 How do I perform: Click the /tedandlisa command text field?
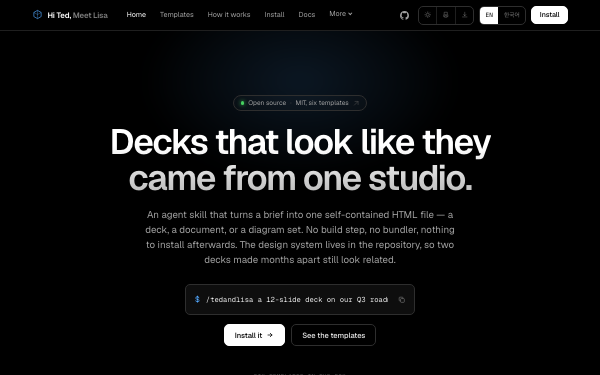tap(300, 300)
